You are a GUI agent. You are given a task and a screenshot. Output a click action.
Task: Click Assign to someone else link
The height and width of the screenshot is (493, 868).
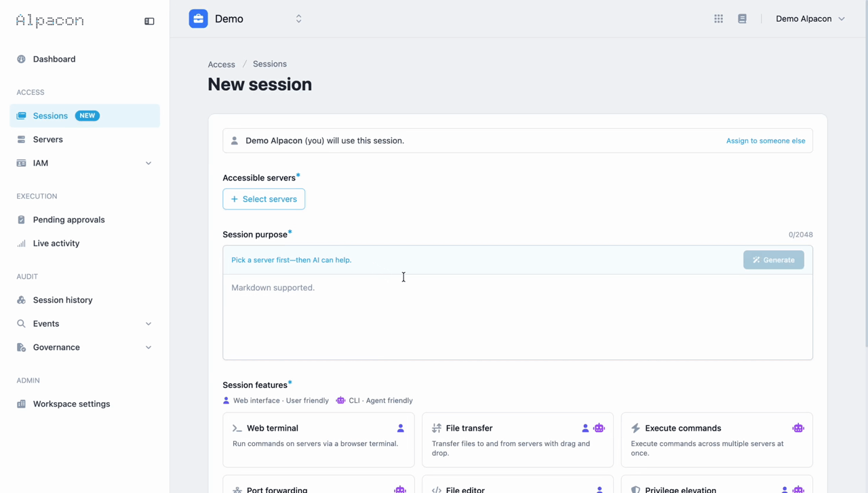click(x=766, y=141)
